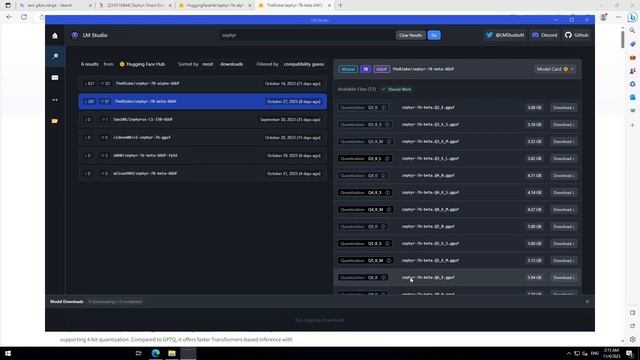Click info icon on Quantization Q5_K_S badge

(x=387, y=244)
